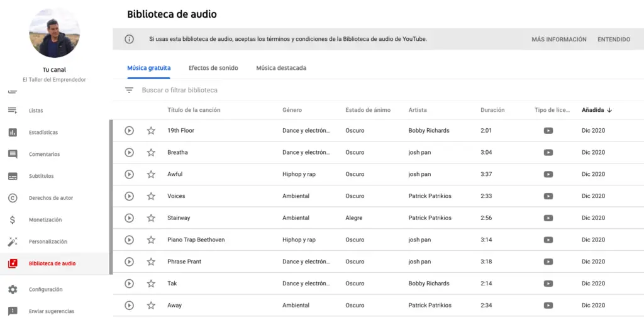The image size is (644, 320).
Task: Sort by Añadida column arrow
Action: coord(609,110)
